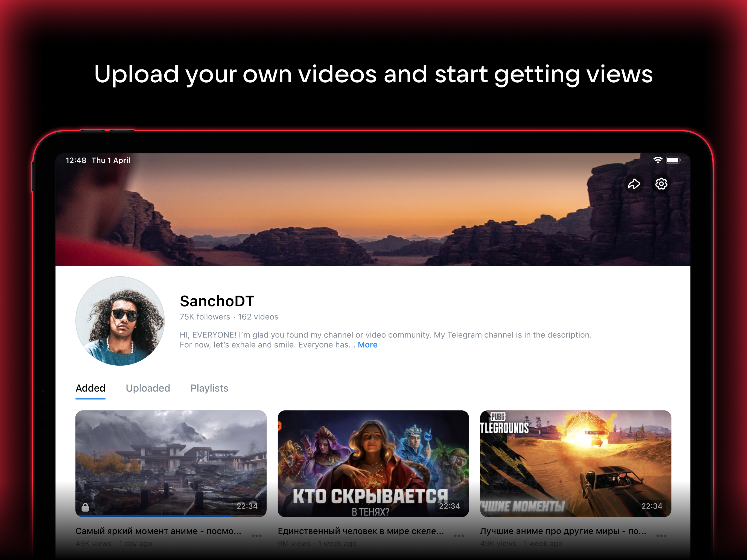Screen dimensions: 747x560
Task: Select the Added tab
Action: pyautogui.click(x=91, y=388)
